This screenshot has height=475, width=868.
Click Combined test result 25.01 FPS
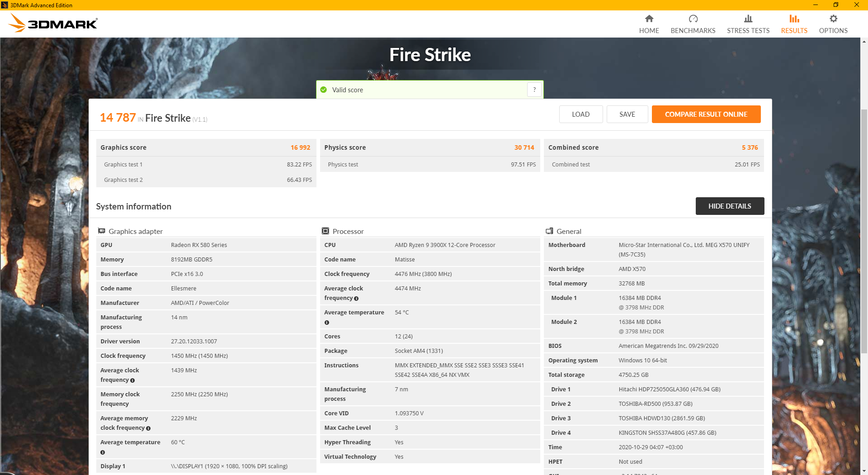[747, 165]
